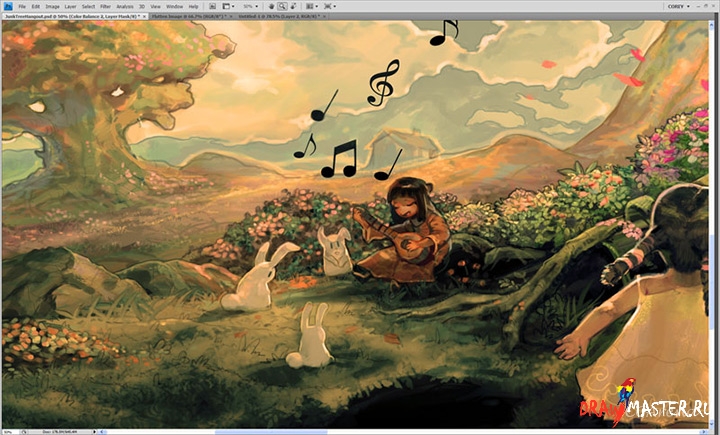
Task: Open the Analysis menu
Action: click(124, 6)
